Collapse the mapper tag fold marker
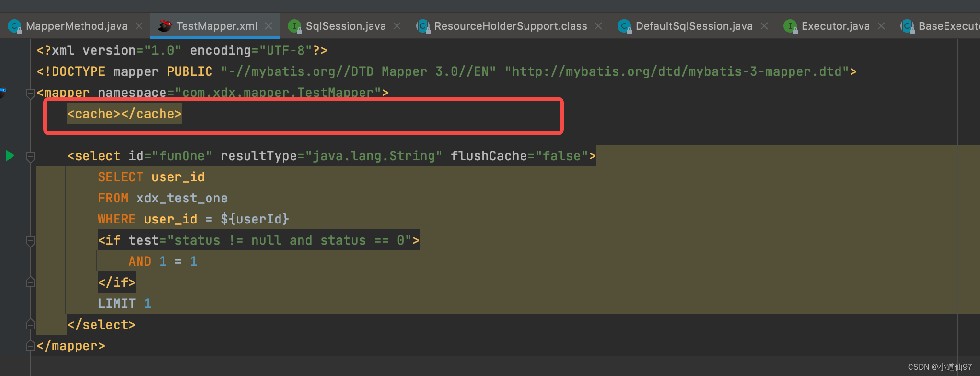The width and height of the screenshot is (980, 376). click(x=30, y=93)
